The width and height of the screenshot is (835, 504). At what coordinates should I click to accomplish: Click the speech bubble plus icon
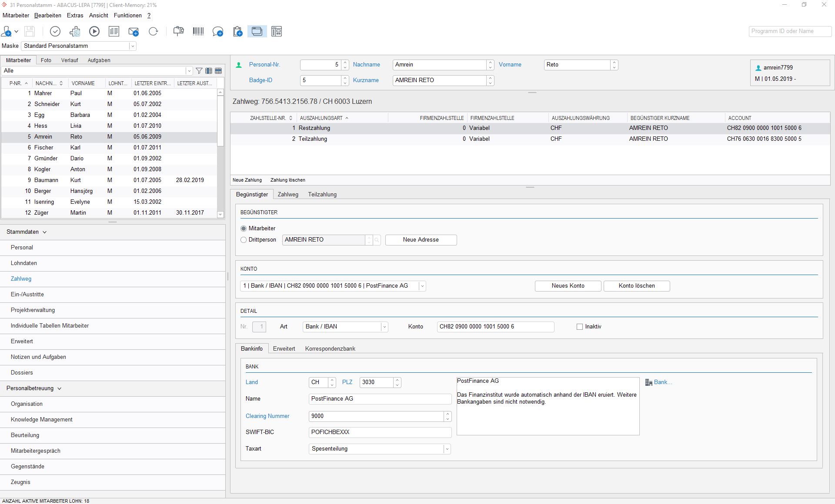(x=218, y=31)
